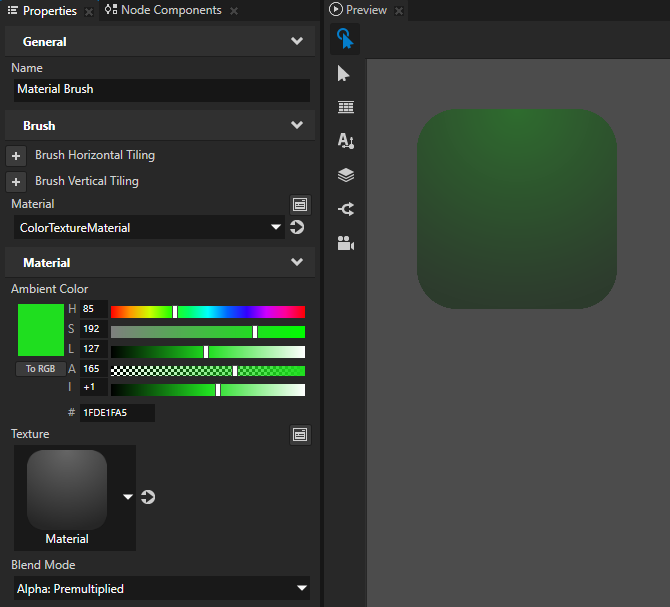670x607 pixels.
Task: Click the hue slider bar
Action: tap(208, 312)
